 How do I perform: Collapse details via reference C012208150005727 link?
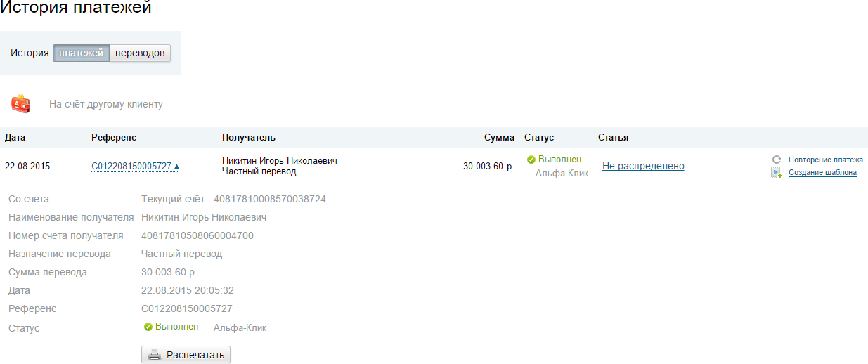pos(136,167)
